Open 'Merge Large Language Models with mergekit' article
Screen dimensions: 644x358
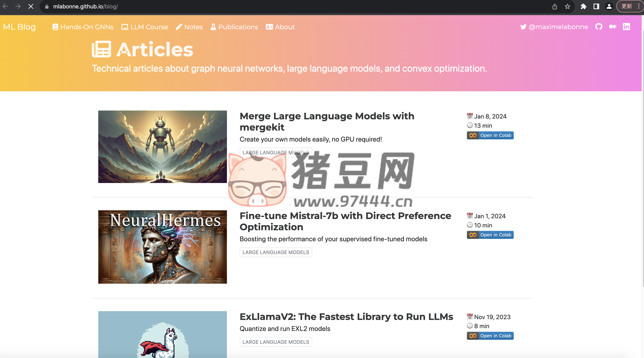(327, 122)
